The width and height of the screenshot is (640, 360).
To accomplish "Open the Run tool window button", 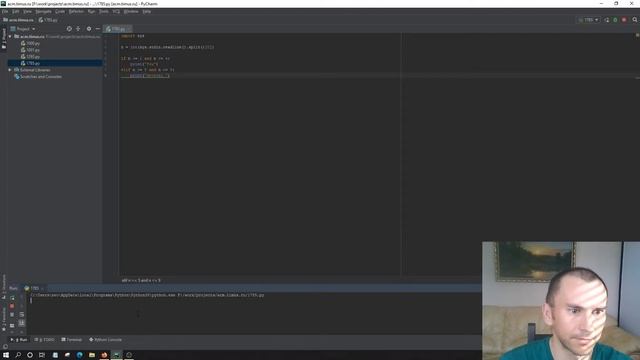I will point(19,340).
